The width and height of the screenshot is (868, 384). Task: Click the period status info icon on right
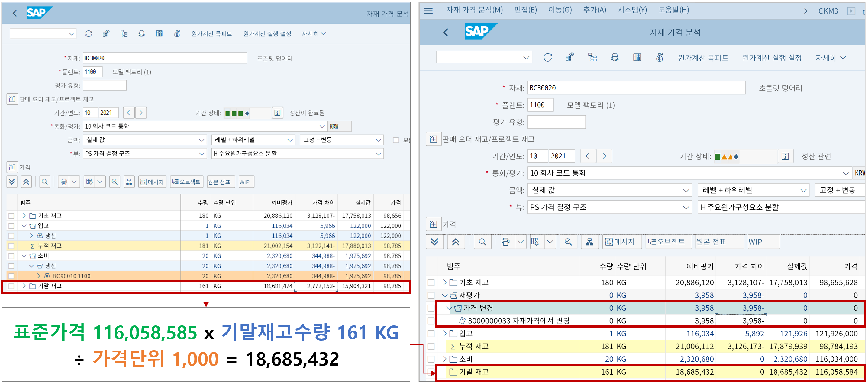click(x=785, y=156)
